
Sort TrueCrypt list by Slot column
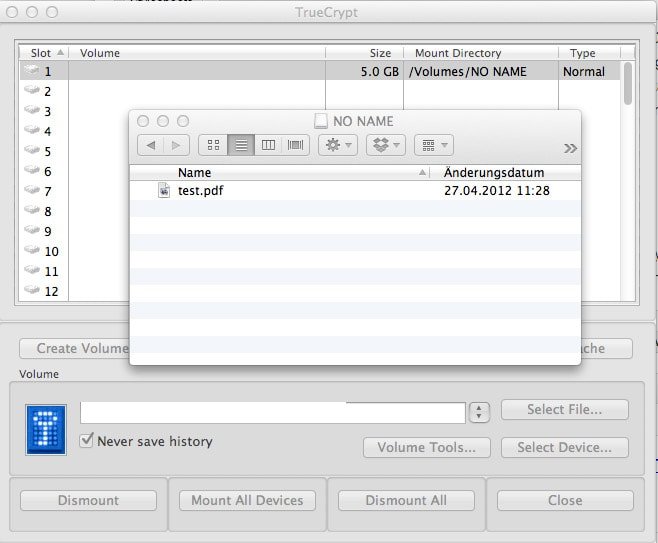tap(44, 53)
